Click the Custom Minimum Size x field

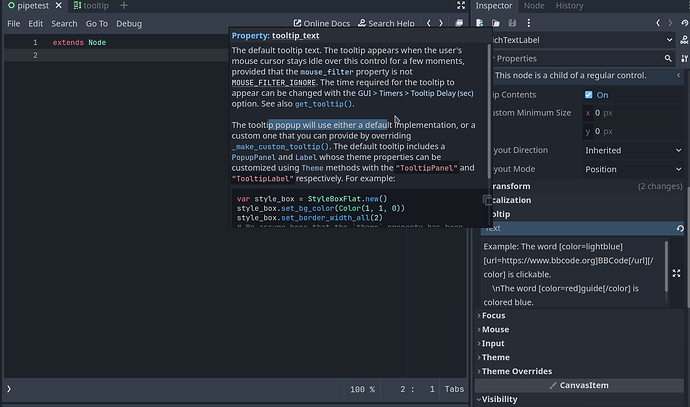click(x=633, y=113)
